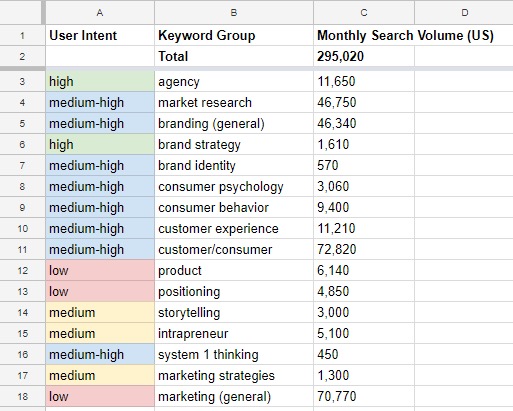The width and height of the screenshot is (513, 411).
Task: Select row 12 header
Action: 22,270
